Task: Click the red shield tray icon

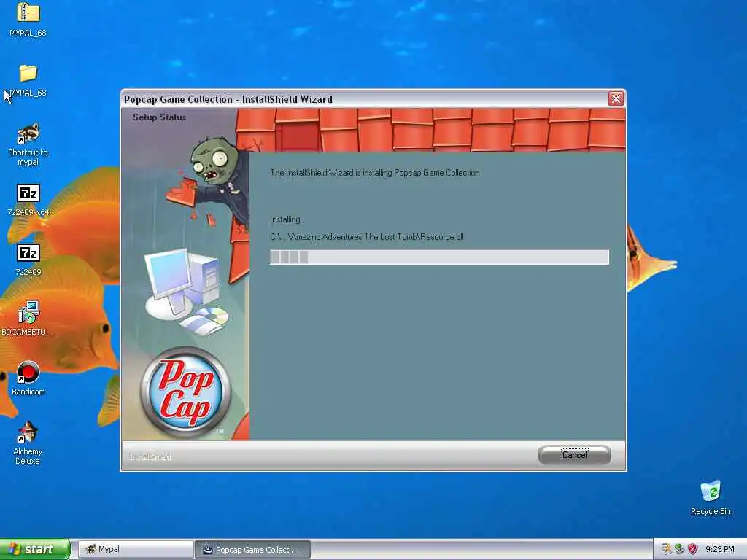Action: point(693,549)
